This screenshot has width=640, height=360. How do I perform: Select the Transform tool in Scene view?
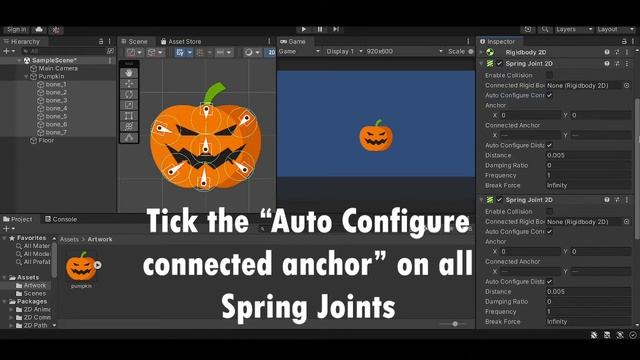129,126
